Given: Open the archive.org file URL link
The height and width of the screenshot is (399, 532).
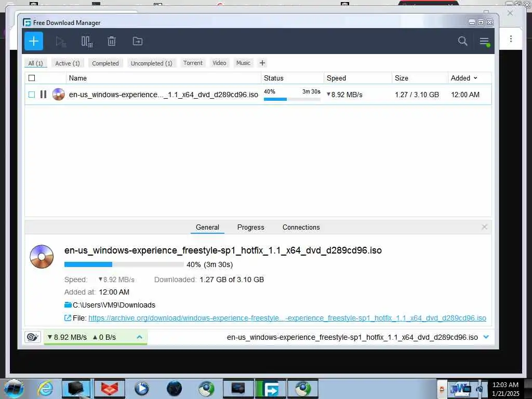Looking at the screenshot, I should (x=287, y=318).
